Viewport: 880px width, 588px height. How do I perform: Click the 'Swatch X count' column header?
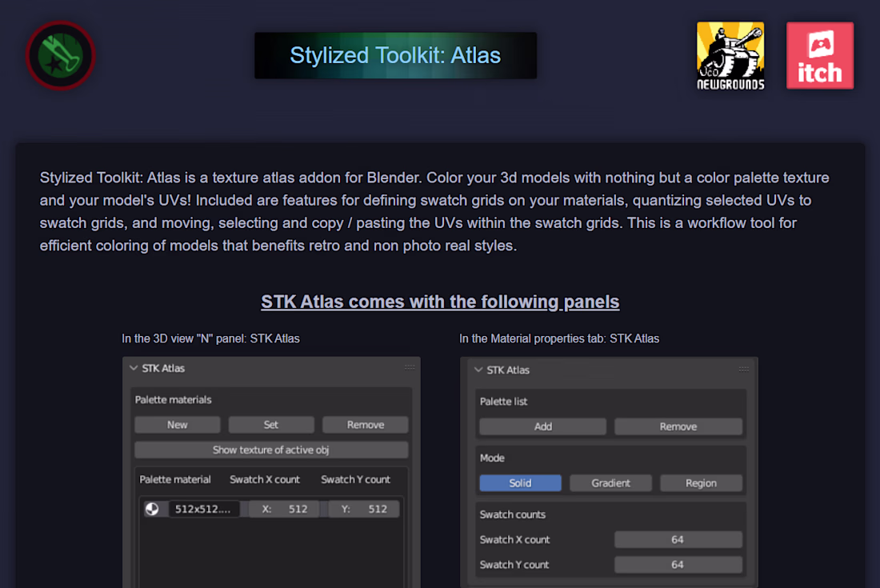pyautogui.click(x=265, y=480)
